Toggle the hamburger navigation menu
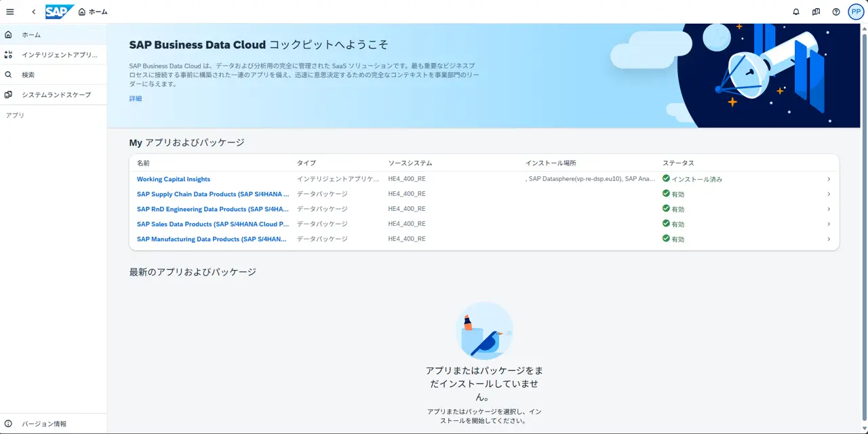 [x=9, y=12]
